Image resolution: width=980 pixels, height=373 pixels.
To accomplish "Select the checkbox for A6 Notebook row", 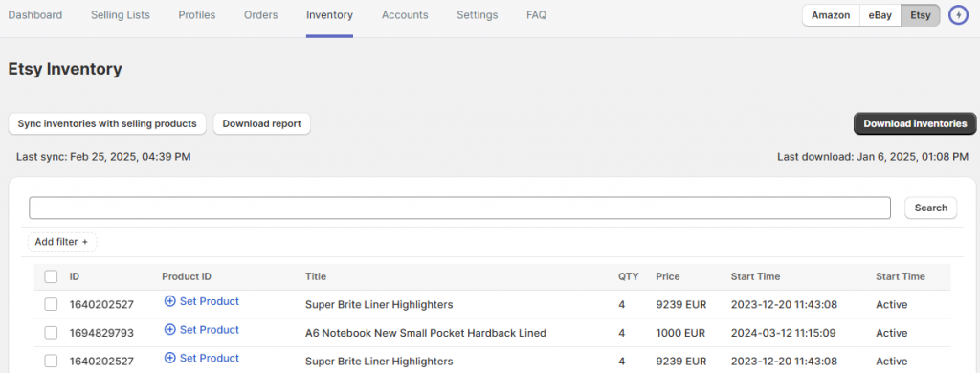I will tap(52, 333).
